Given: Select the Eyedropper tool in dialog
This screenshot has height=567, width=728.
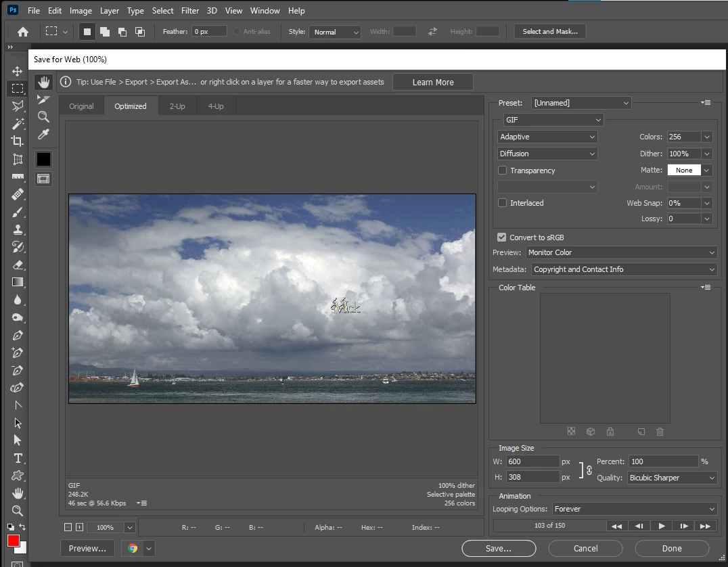Looking at the screenshot, I should 43,135.
